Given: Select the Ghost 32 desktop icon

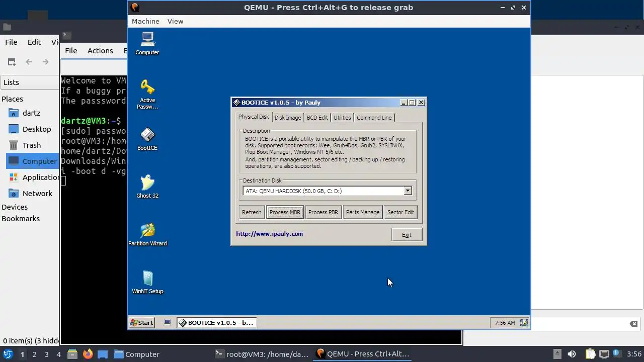Looking at the screenshot, I should coord(147,187).
